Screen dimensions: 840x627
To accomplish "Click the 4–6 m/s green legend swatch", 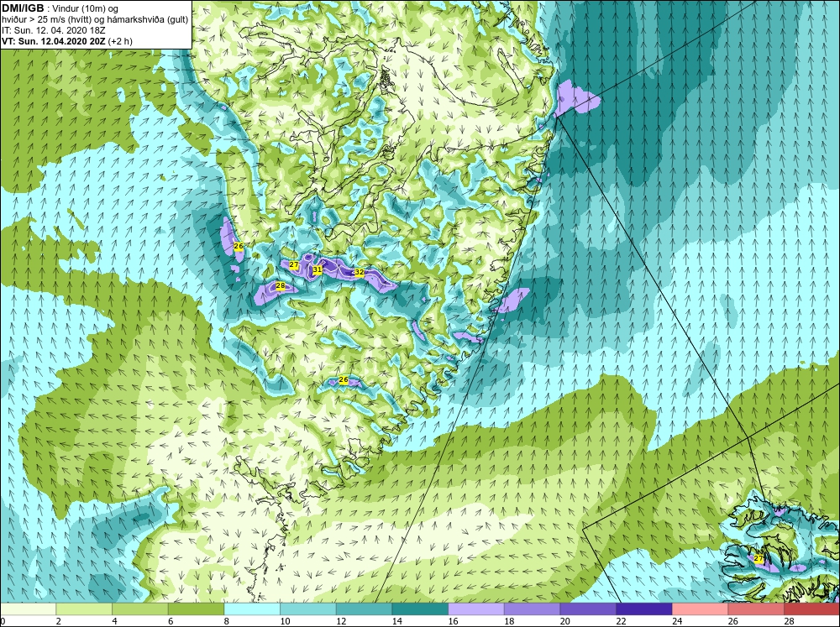I will pos(139,609).
